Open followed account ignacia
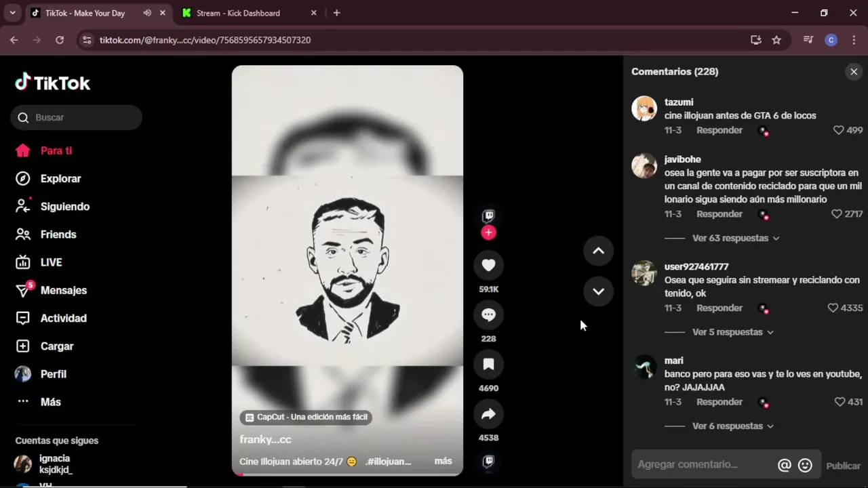Screen dimensions: 868x488 56,464
